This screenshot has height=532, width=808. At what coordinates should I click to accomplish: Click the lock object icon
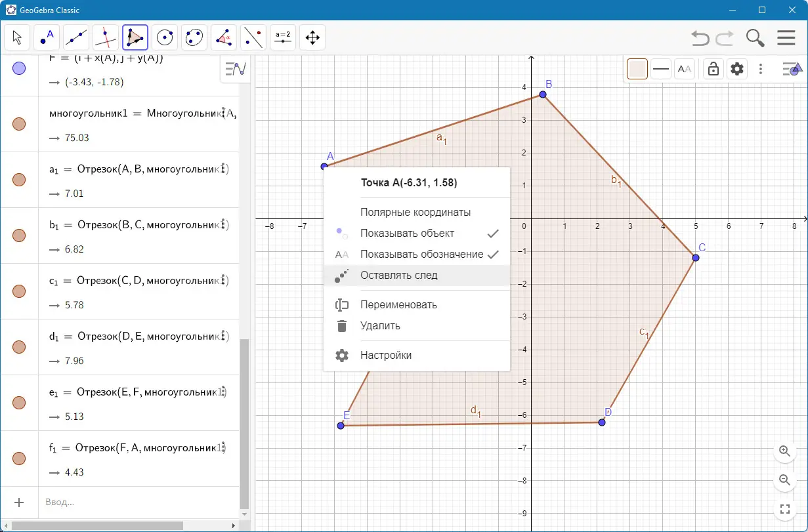click(713, 69)
